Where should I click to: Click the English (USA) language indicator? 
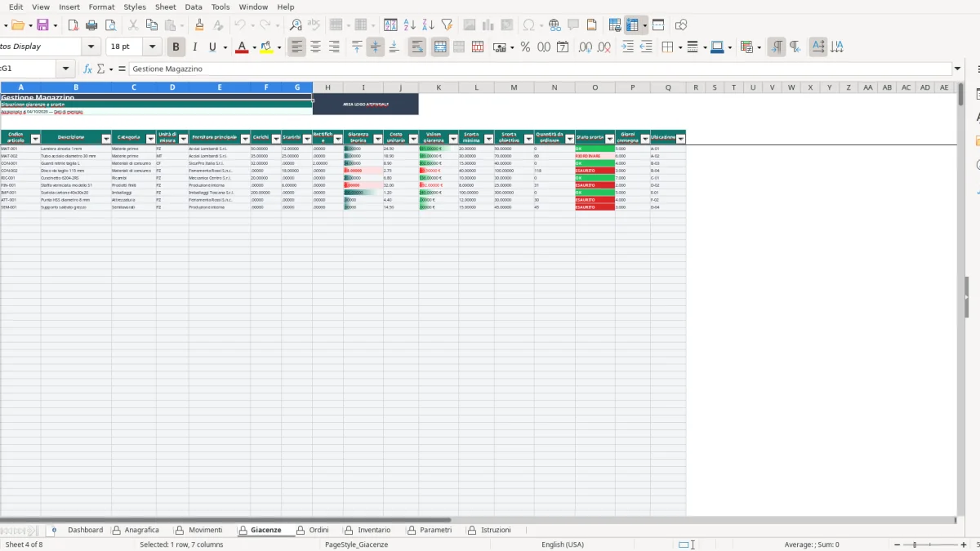click(562, 544)
